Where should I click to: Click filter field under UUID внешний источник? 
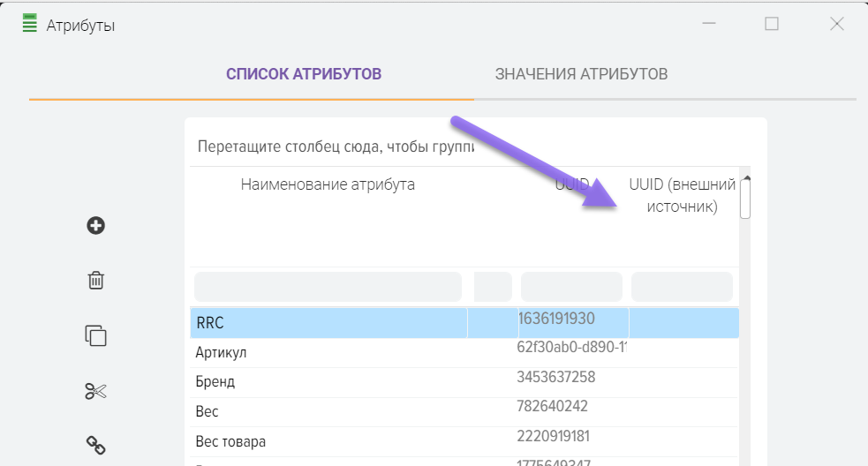[682, 287]
